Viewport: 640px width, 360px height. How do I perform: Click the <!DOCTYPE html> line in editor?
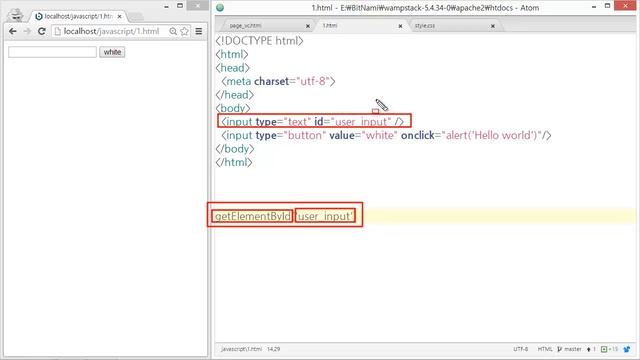[x=260, y=41]
